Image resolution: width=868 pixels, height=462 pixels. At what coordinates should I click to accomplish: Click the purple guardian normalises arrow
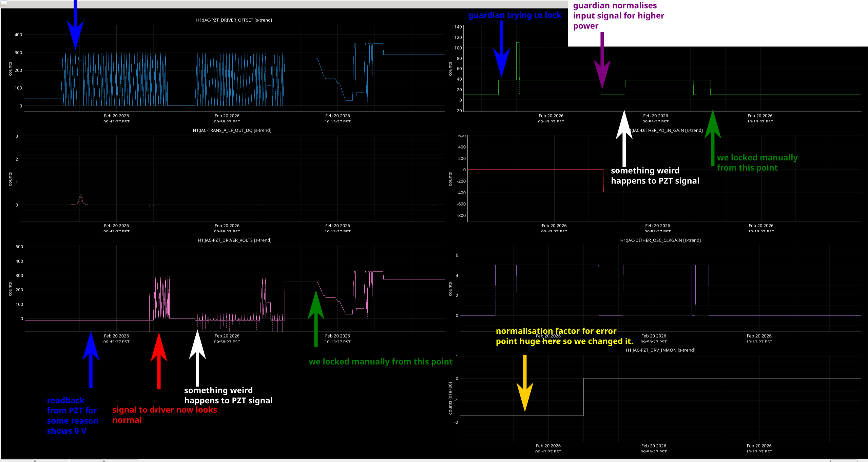coord(602,61)
